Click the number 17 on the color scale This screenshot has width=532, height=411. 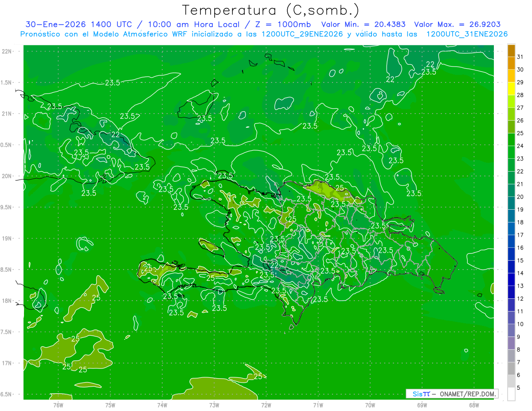(x=520, y=235)
